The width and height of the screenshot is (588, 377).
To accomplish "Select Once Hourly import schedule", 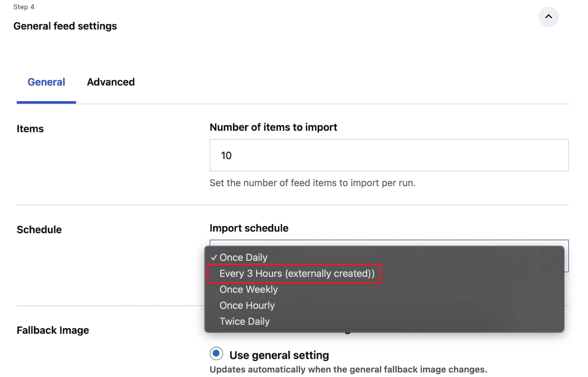I will [x=247, y=305].
